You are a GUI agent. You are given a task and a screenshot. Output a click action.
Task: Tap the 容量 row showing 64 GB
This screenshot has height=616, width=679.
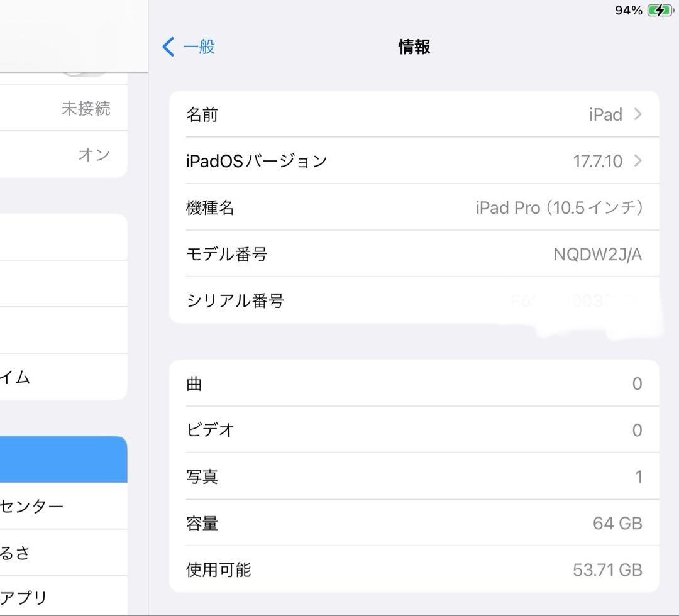415,523
